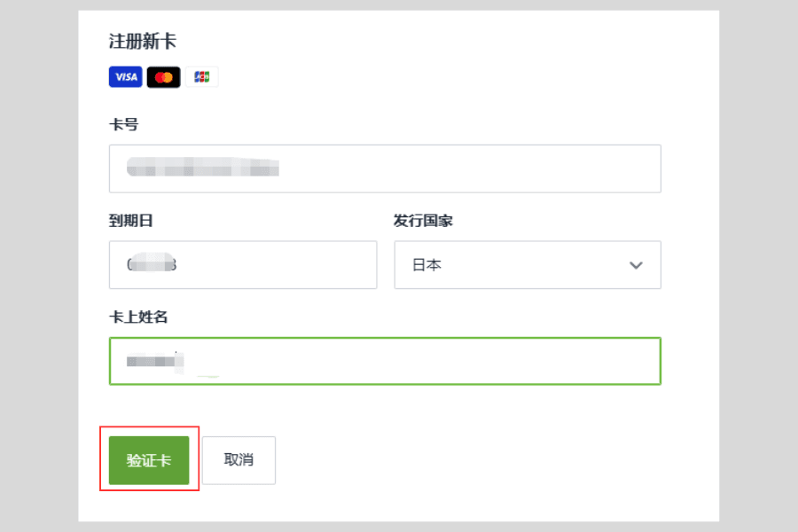Click the 卡上姓名 label

pyautogui.click(x=138, y=317)
